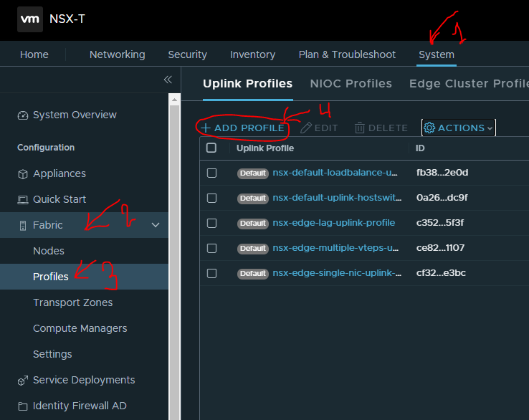Viewport: 529px width, 420px height.
Task: Select the Uplink Profiles tab
Action: [247, 83]
